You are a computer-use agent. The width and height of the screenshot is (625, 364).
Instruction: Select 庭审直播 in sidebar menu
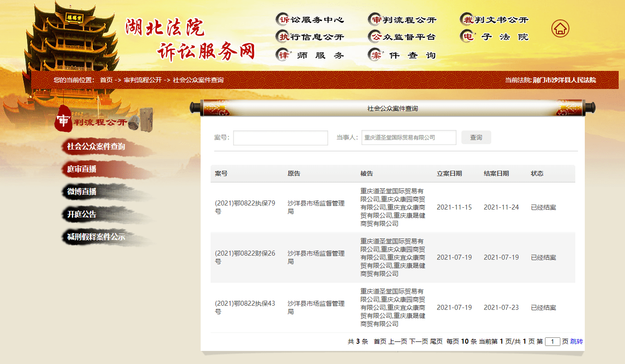[82, 169]
